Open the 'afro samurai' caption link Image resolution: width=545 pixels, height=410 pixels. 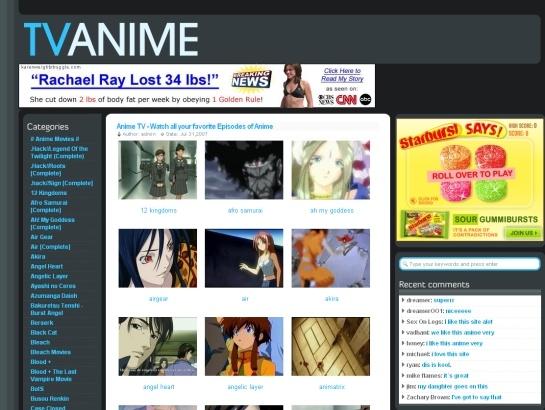[245, 211]
